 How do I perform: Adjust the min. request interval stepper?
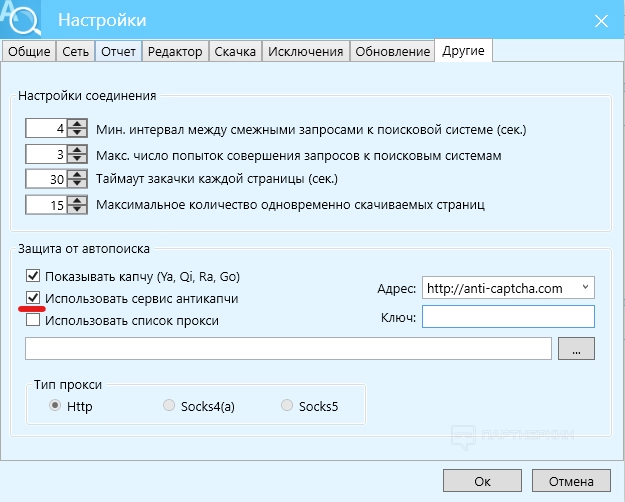click(76, 129)
